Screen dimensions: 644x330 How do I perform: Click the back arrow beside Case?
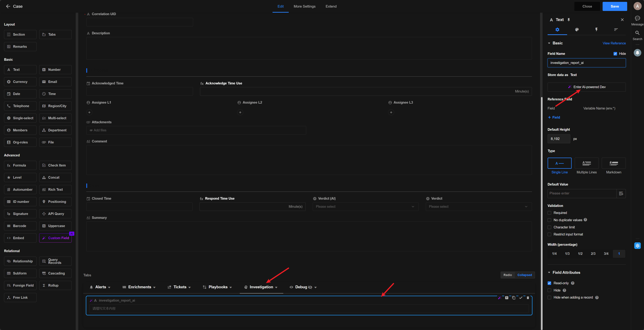[8, 6]
